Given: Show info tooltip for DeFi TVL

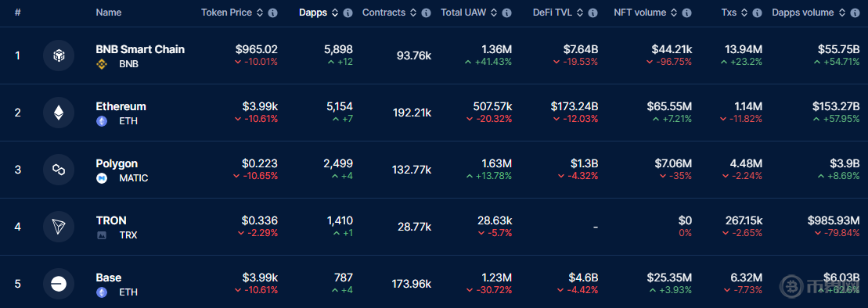Looking at the screenshot, I should [592, 13].
